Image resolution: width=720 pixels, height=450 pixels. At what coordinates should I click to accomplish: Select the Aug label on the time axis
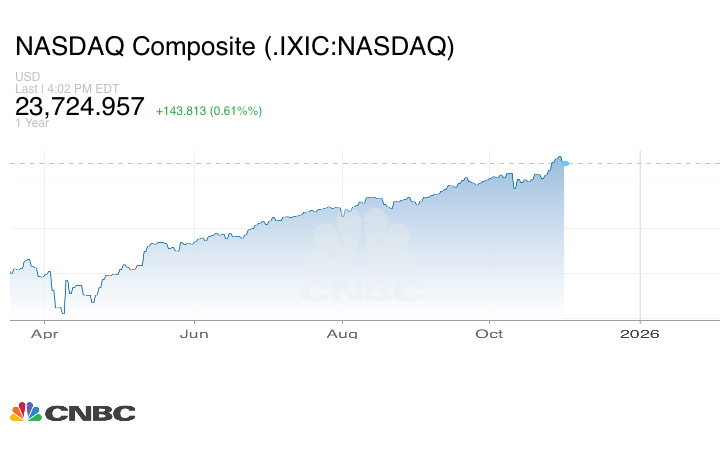point(343,334)
